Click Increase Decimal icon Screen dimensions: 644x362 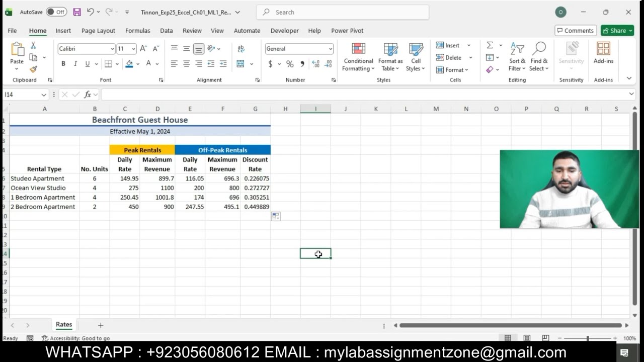pyautogui.click(x=315, y=64)
